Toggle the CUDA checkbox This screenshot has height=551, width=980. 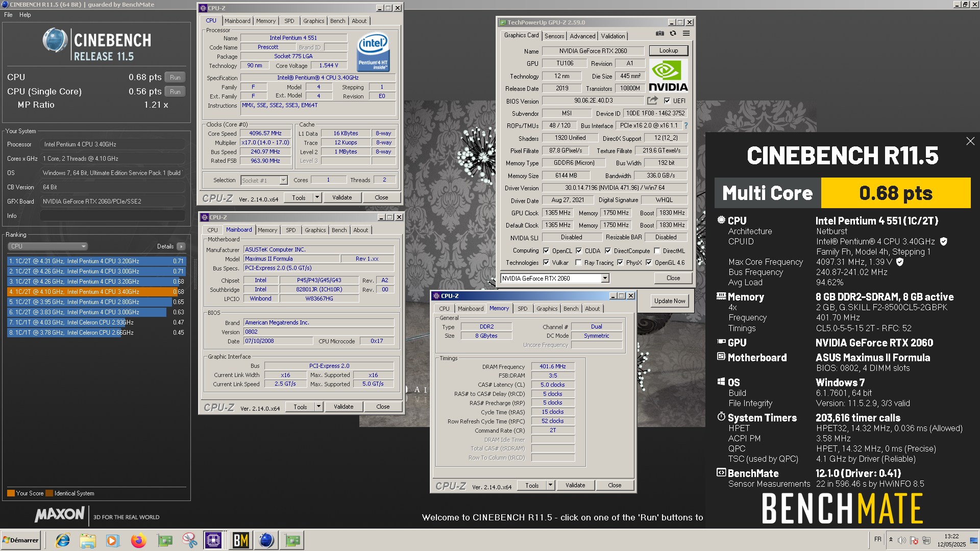tap(579, 251)
